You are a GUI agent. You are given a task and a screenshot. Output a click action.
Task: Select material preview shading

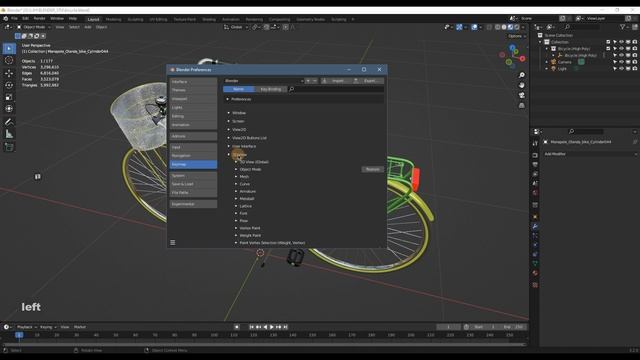pos(510,27)
